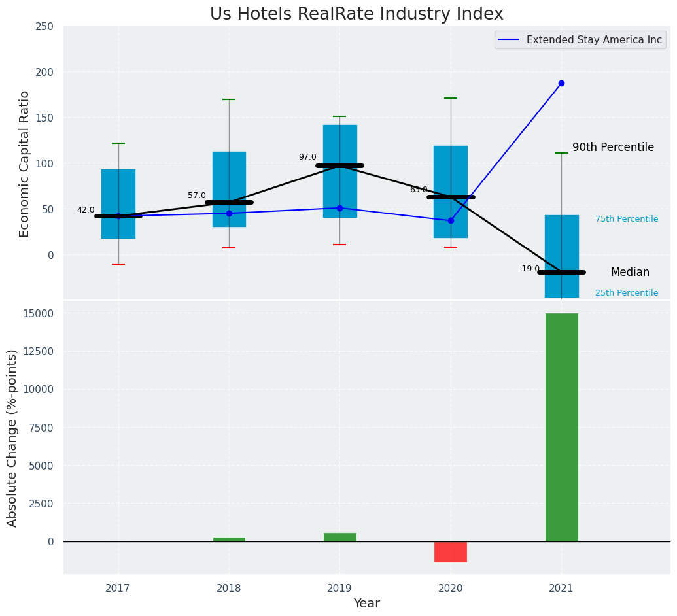Click the red 2020 absolute change bar
Viewport: 677px width, 616px height.
click(451, 551)
